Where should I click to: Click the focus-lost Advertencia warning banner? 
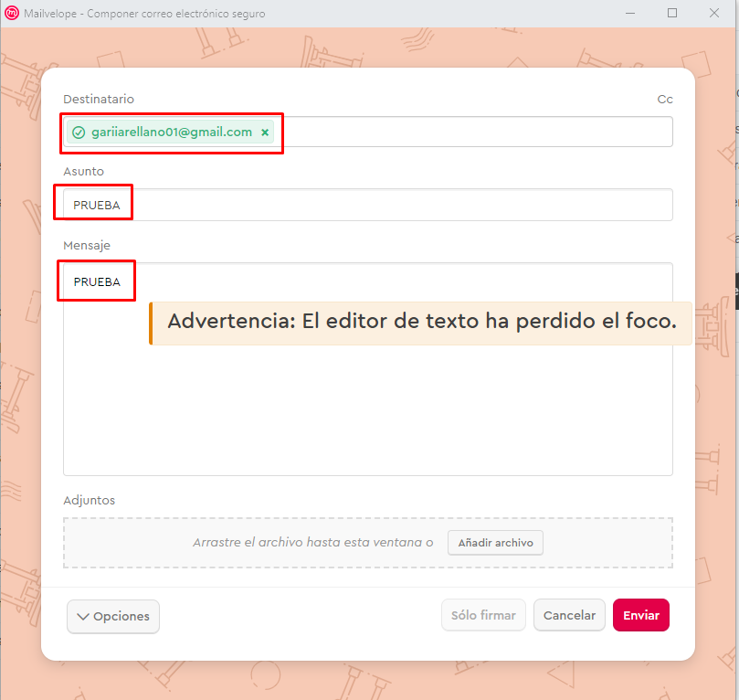coord(420,323)
